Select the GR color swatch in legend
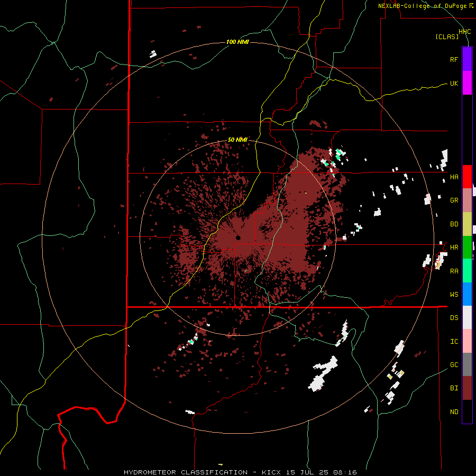Screen dimensions: 476x476 tap(467, 200)
